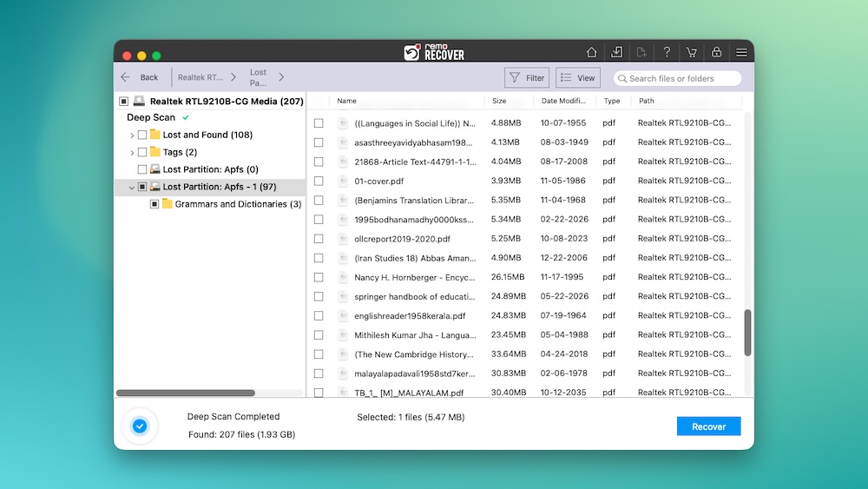Click the vertical scrollbar of file list

pyautogui.click(x=747, y=332)
